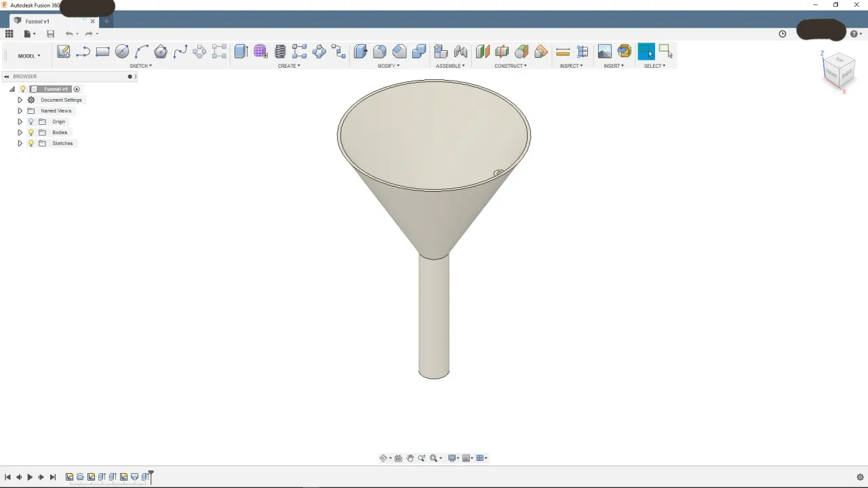Click the Undo button
The width and height of the screenshot is (868, 488).
click(69, 34)
